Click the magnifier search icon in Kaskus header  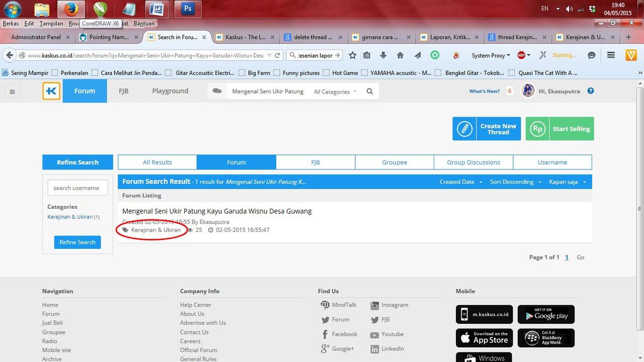(370, 91)
